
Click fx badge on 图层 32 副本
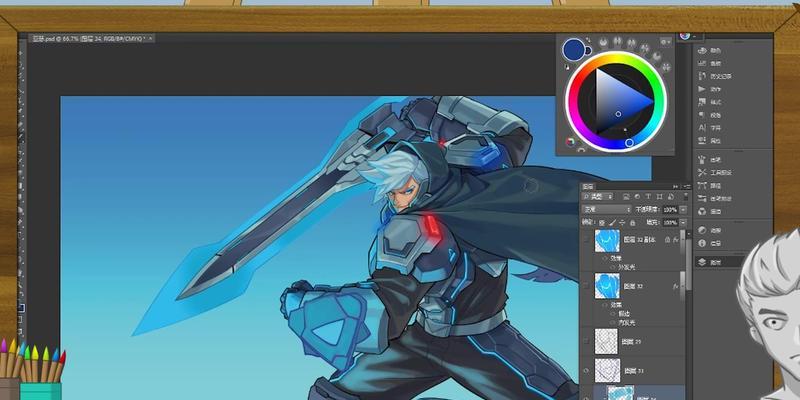click(x=676, y=240)
